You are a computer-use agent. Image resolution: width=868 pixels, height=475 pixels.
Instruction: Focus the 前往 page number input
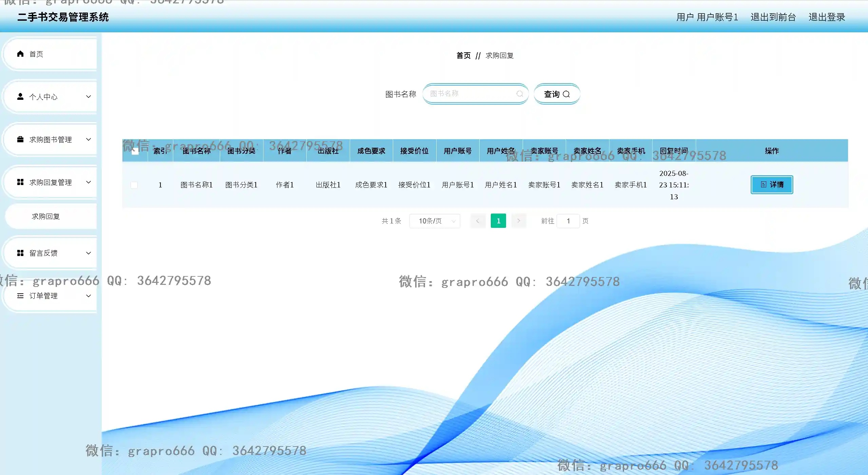568,221
